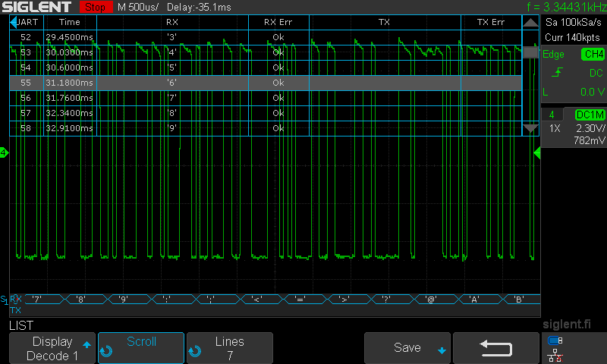Click the LAN network disconnected icon
This screenshot has width=607, height=364.
click(555, 356)
